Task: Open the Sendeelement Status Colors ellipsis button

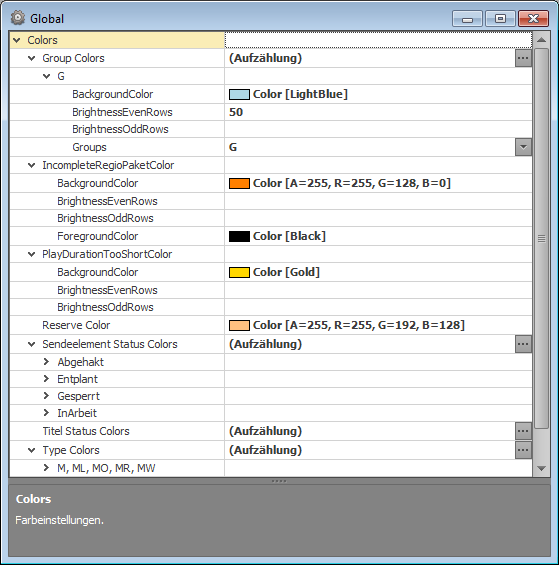Action: [523, 344]
